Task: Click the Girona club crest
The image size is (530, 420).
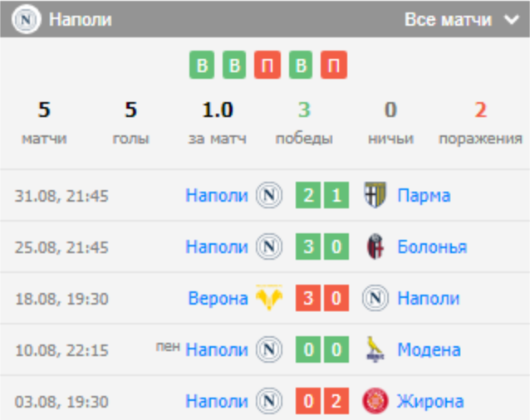Action: [375, 402]
